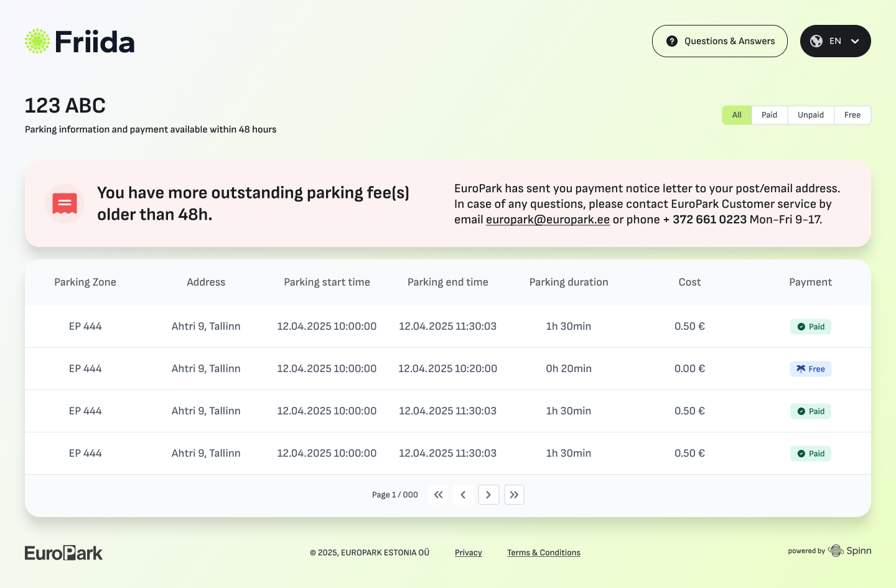896x588 pixels.
Task: Click the 0h 20min duration cell
Action: click(569, 368)
